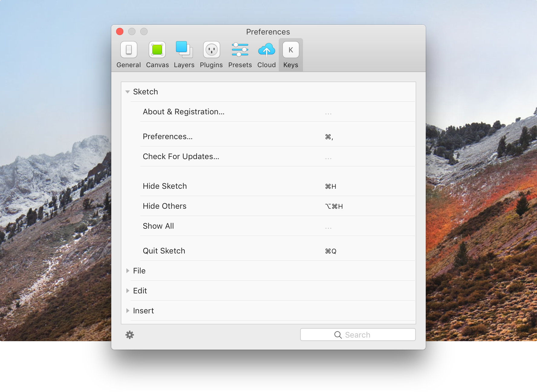Click the ⌘Q shortcut for Quit Sketch
Image resolution: width=537 pixels, height=392 pixels.
click(330, 251)
